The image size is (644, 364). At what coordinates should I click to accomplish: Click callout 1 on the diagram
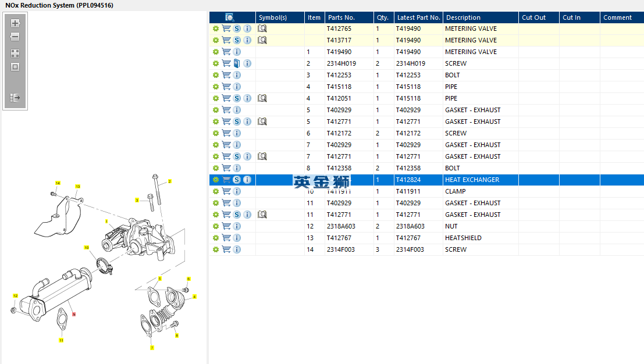[106, 222]
